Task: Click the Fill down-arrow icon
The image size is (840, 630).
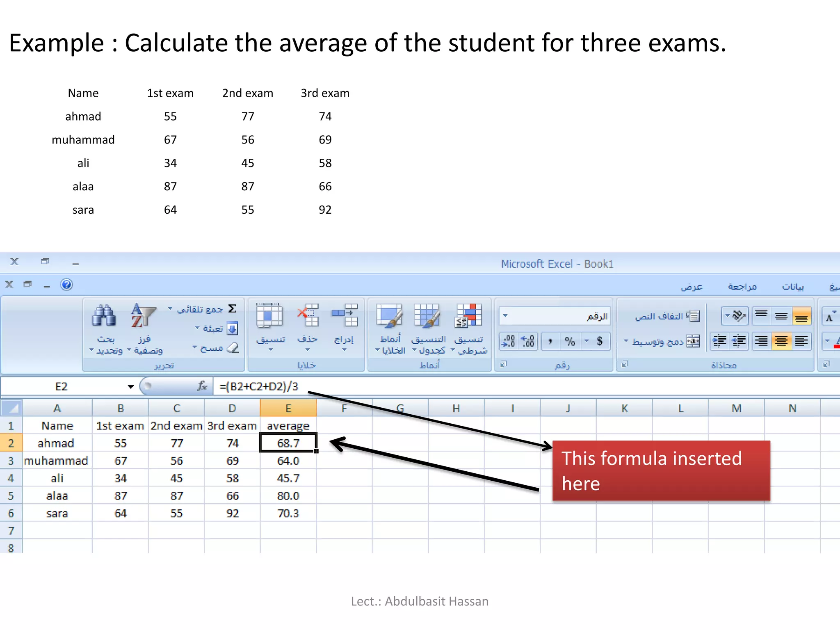Action: click(x=232, y=329)
